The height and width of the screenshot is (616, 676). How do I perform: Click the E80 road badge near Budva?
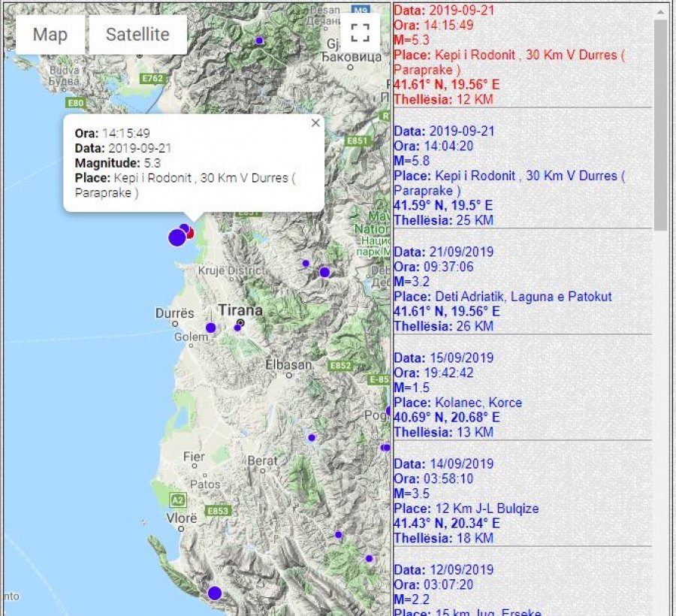tap(76, 103)
